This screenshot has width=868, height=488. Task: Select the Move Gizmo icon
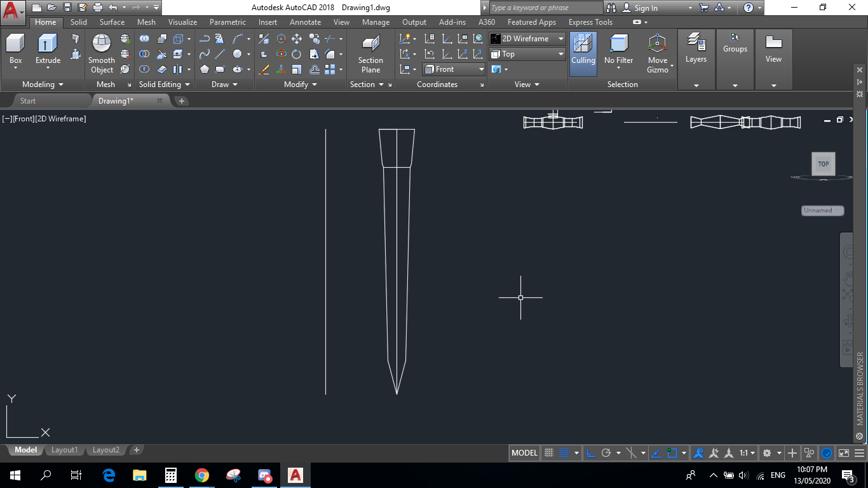658,54
